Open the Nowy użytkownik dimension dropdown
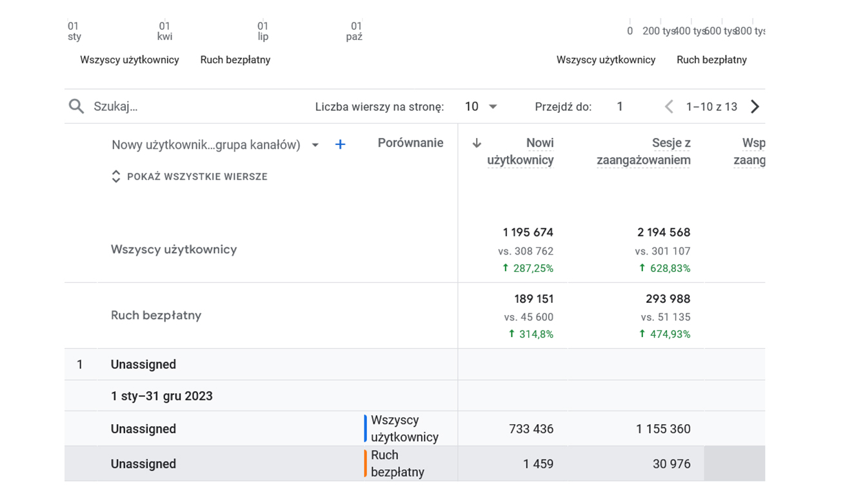854x504 pixels. 315,145
